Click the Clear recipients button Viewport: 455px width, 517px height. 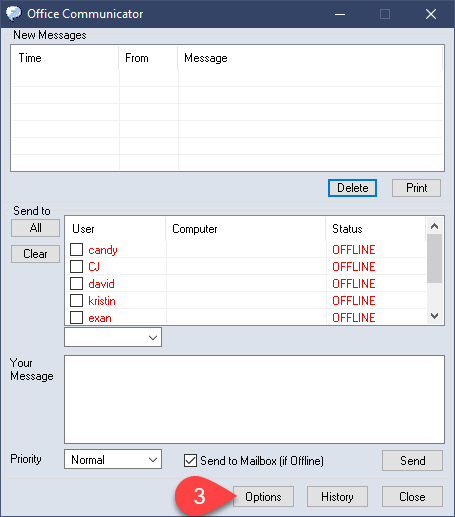click(x=35, y=254)
